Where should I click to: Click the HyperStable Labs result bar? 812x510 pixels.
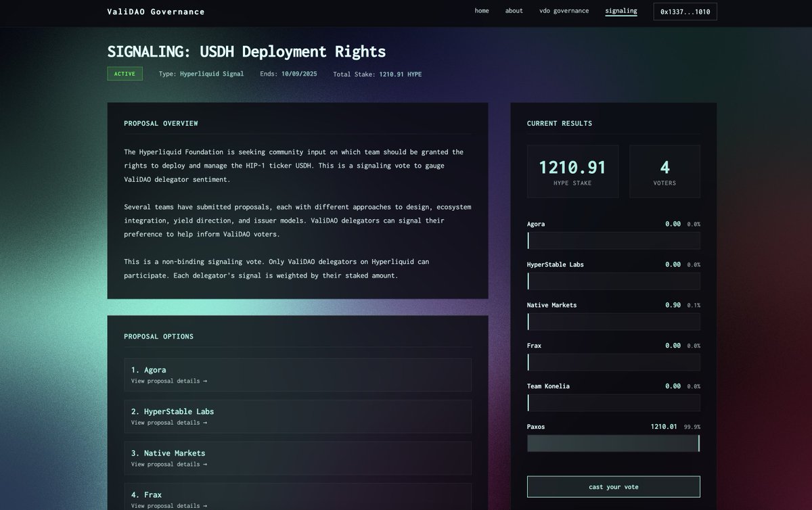tap(613, 281)
